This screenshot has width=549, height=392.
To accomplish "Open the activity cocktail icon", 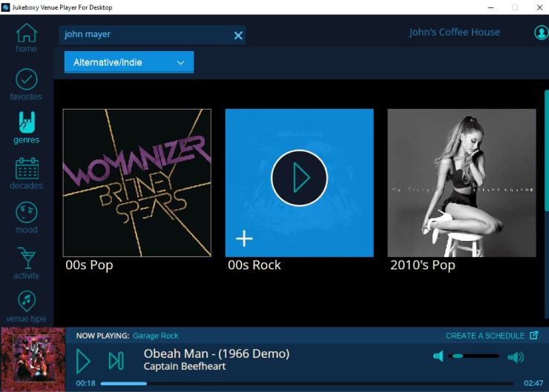I will [27, 258].
